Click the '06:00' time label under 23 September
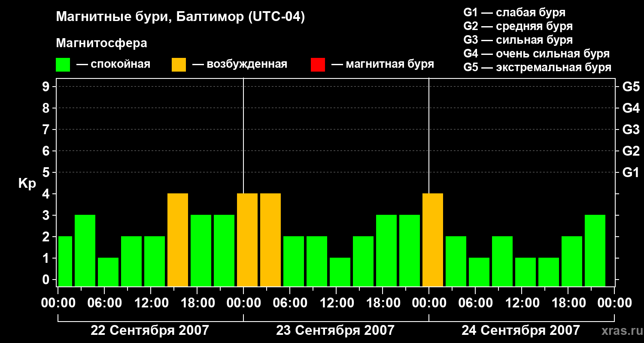 (x=290, y=303)
